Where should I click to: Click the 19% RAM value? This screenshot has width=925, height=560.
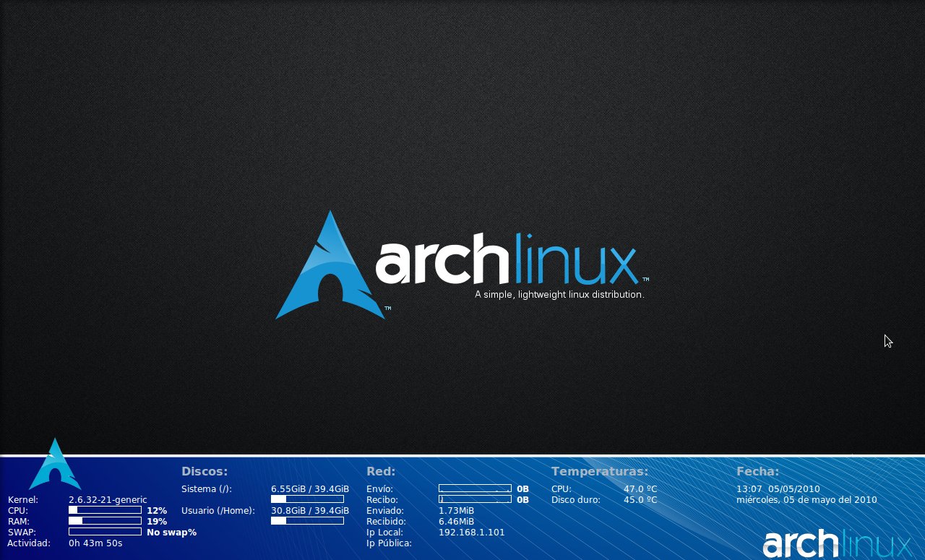pyautogui.click(x=157, y=521)
